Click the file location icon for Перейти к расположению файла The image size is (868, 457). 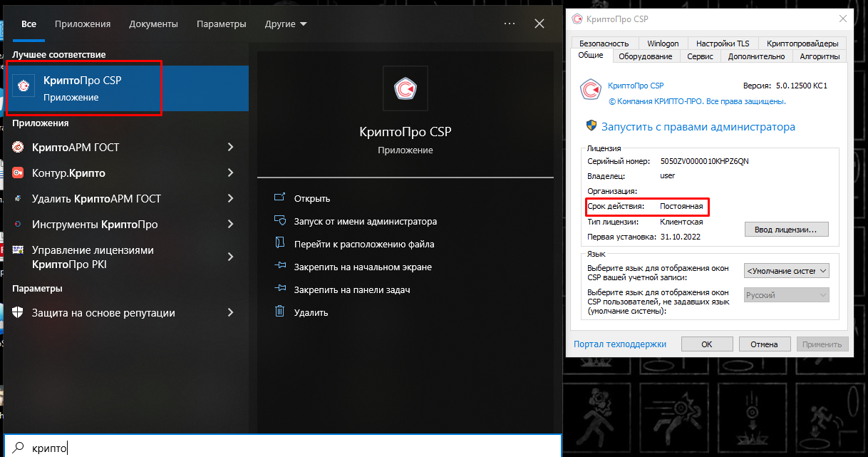pos(280,244)
